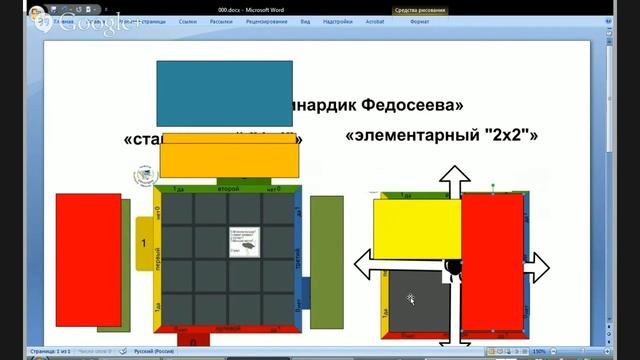Screen dimensions: 640x360
Task: Open the Рецензирование tab
Action: click(x=267, y=22)
